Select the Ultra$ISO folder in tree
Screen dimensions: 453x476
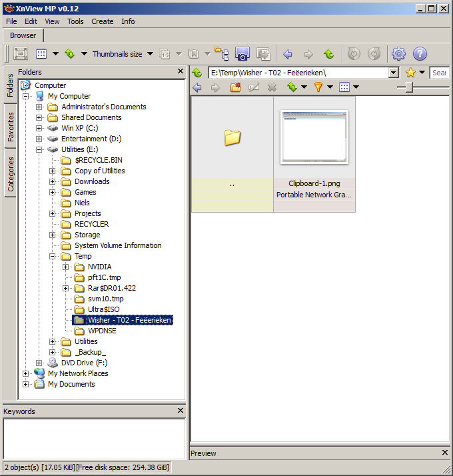click(103, 309)
